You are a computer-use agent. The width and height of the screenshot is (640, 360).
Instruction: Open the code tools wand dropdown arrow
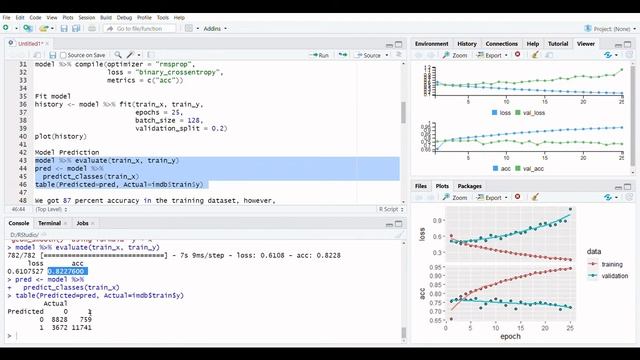[x=139, y=55]
